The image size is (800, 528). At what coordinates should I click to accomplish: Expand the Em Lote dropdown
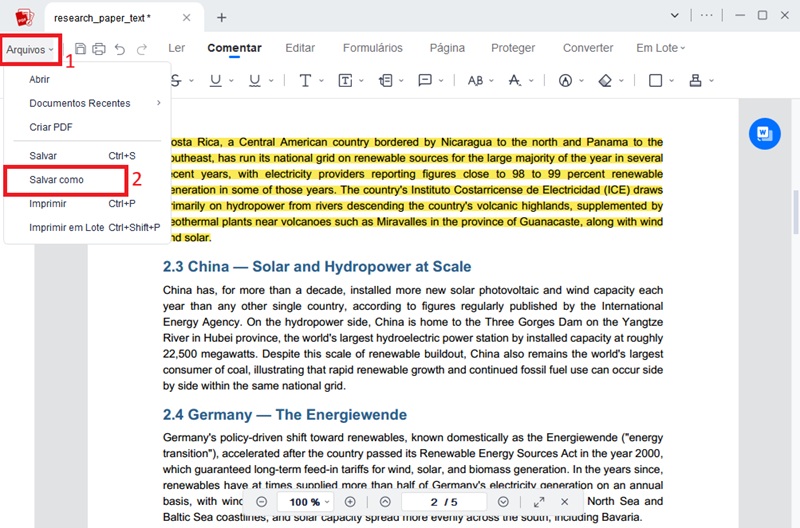(661, 48)
